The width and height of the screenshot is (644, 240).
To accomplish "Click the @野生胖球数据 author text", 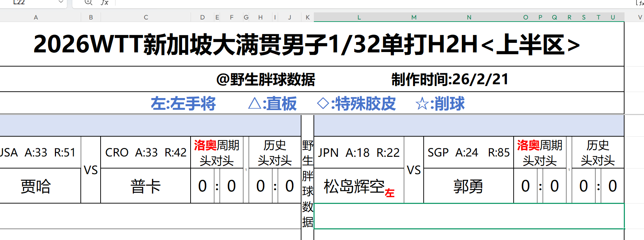I will 266,79.
